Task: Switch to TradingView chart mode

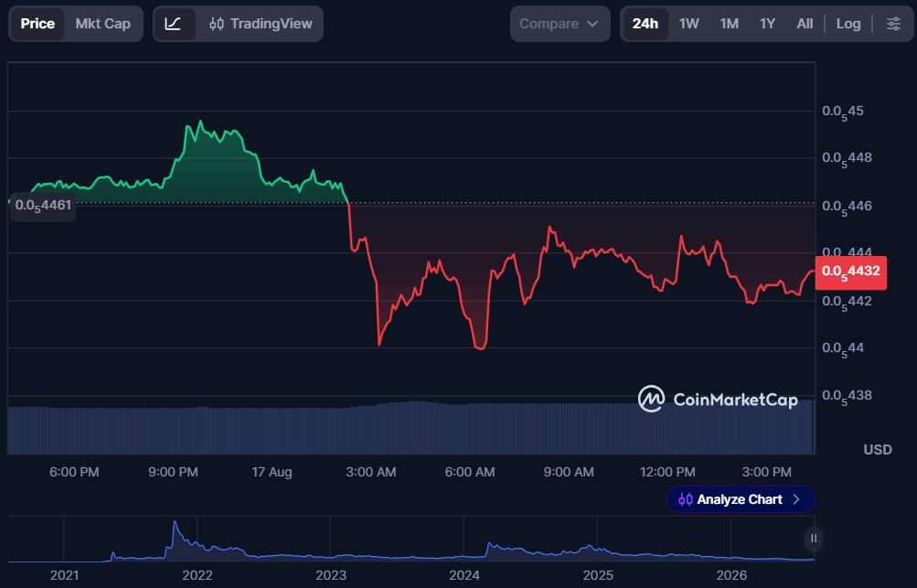Action: click(x=261, y=24)
